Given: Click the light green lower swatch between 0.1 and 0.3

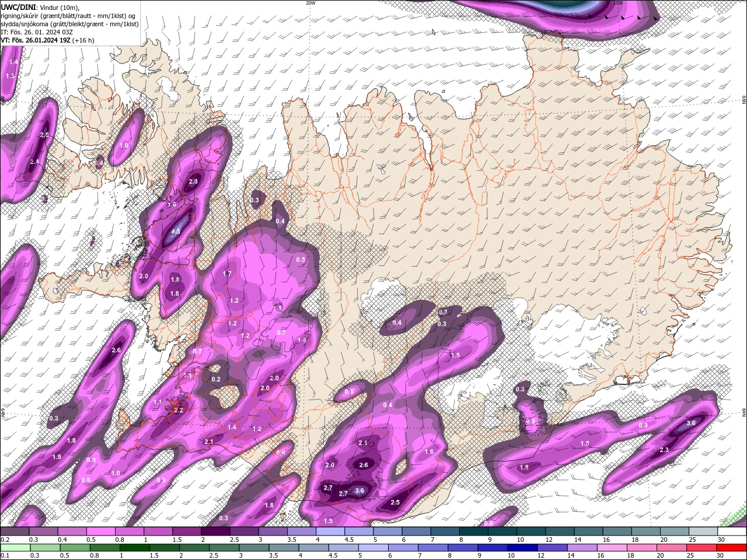Looking at the screenshot, I should [x=15, y=548].
